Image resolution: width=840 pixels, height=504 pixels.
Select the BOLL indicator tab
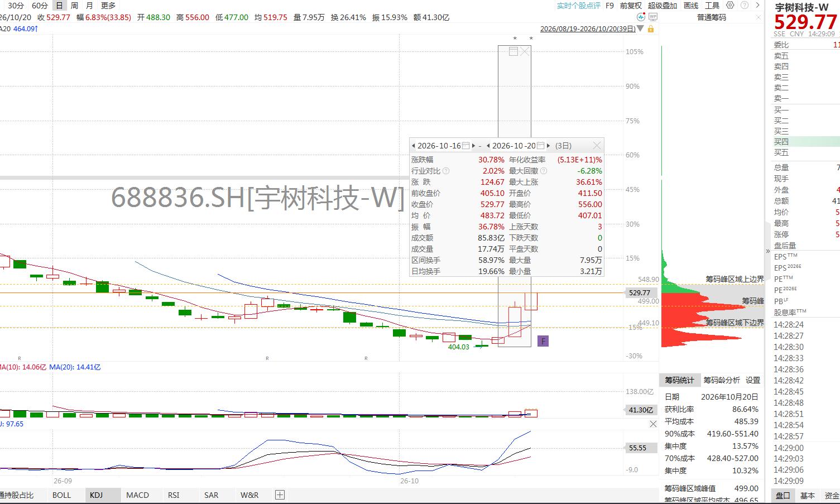coord(61,495)
